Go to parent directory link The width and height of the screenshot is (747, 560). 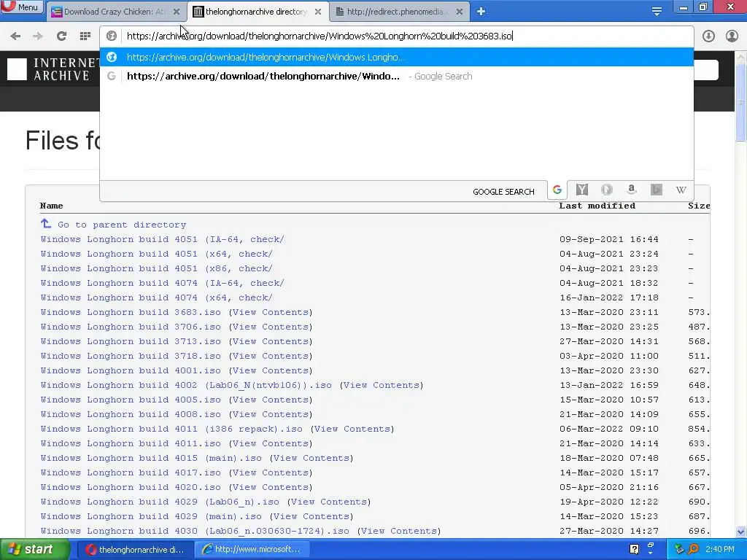[x=122, y=225]
